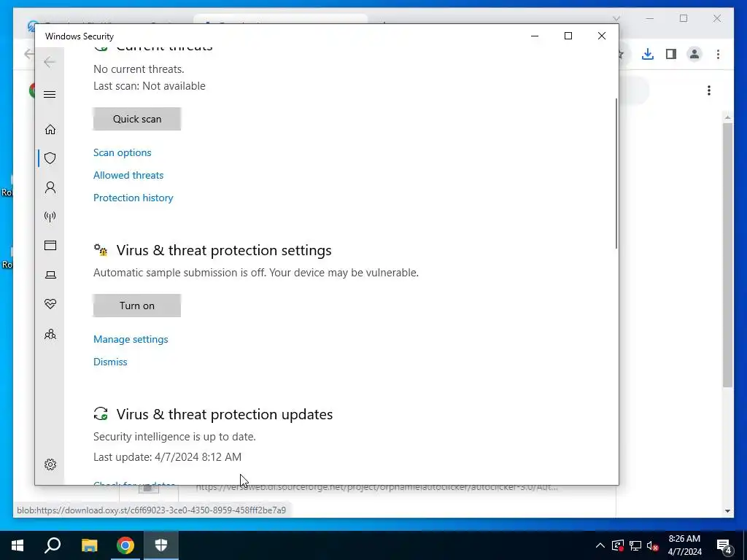
Task: Open the Family options icon
Action: (x=50, y=334)
